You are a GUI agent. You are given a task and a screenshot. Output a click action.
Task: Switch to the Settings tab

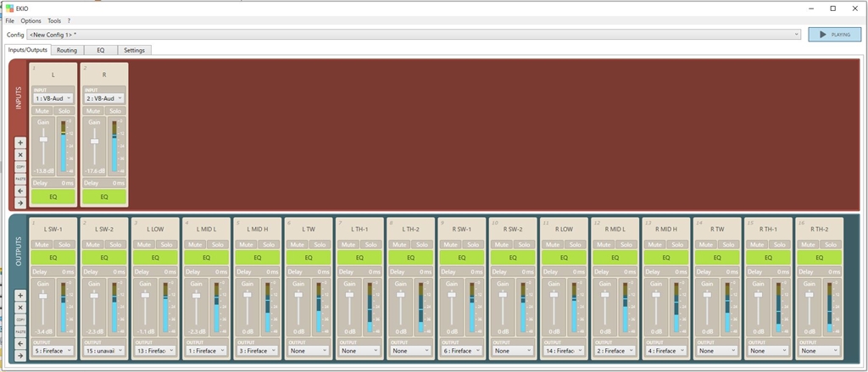[135, 50]
